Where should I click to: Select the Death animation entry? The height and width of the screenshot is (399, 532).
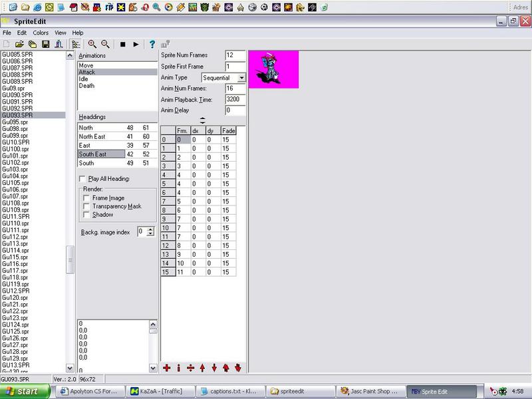tap(86, 86)
